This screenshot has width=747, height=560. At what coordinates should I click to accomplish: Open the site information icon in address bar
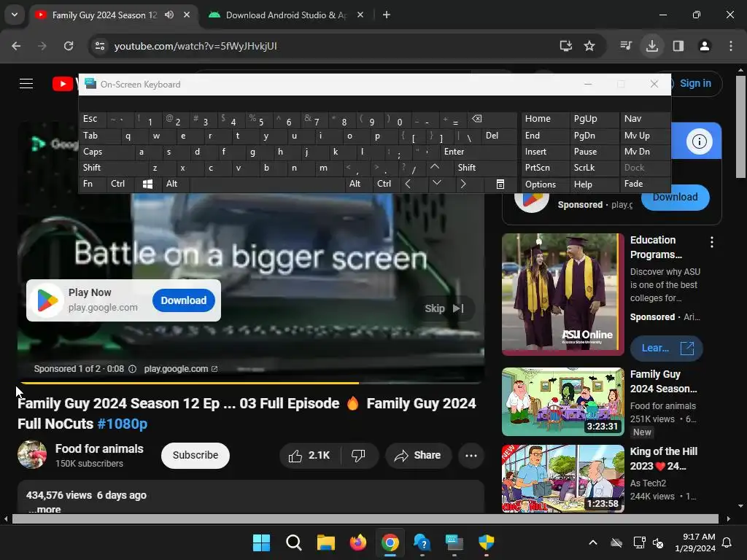point(100,46)
